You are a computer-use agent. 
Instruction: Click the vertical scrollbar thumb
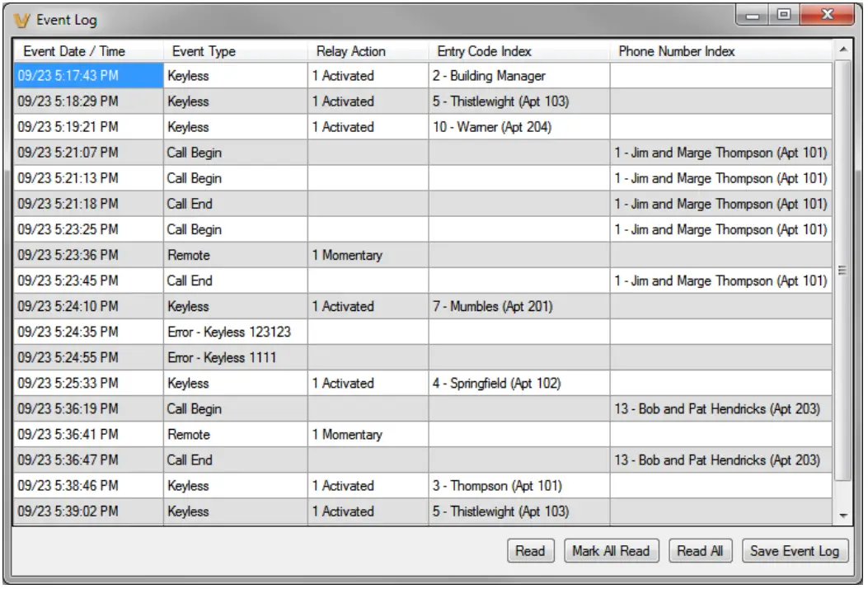click(842, 269)
